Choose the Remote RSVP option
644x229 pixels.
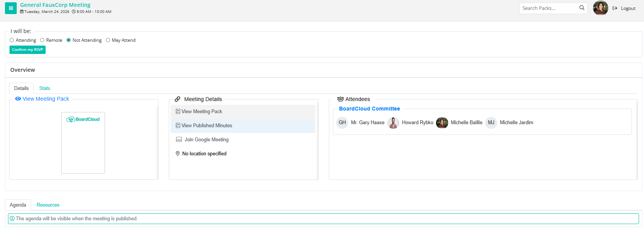coord(42,40)
